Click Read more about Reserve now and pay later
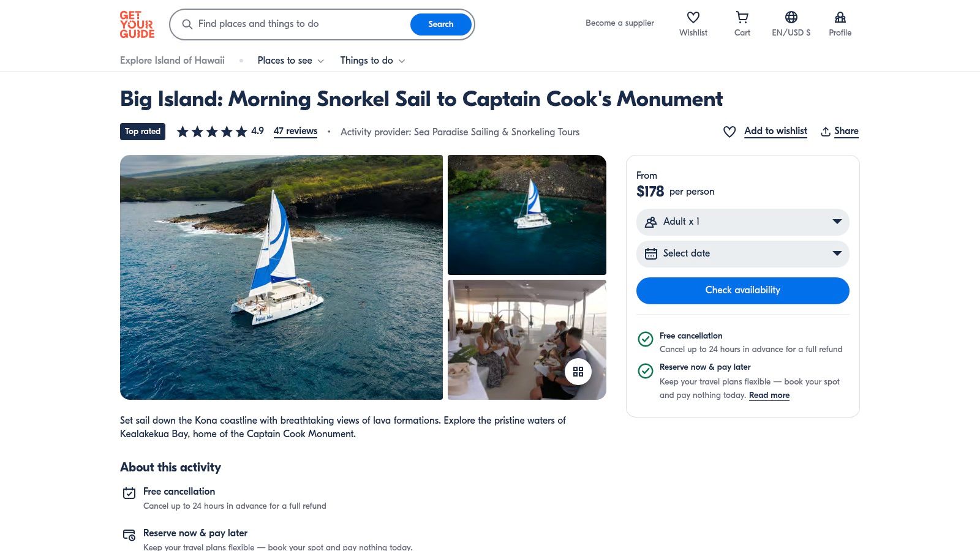980x551 pixels. [x=769, y=395]
